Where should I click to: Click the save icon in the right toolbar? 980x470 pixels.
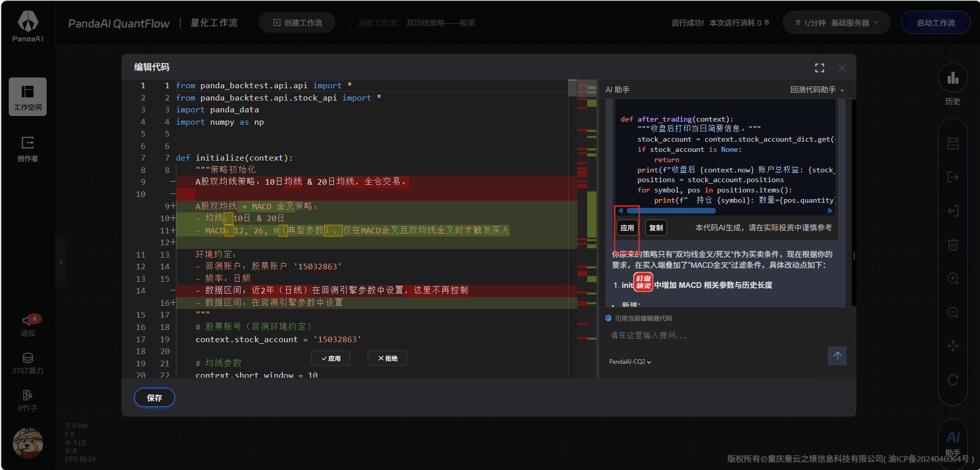coord(953,143)
